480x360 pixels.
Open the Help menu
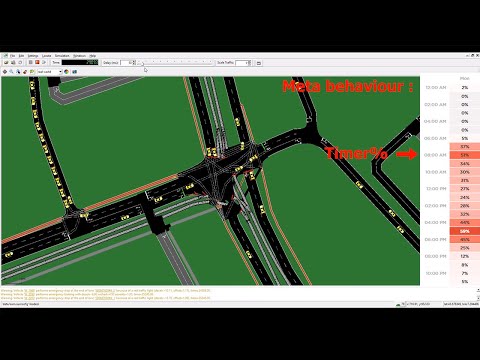click(x=93, y=56)
